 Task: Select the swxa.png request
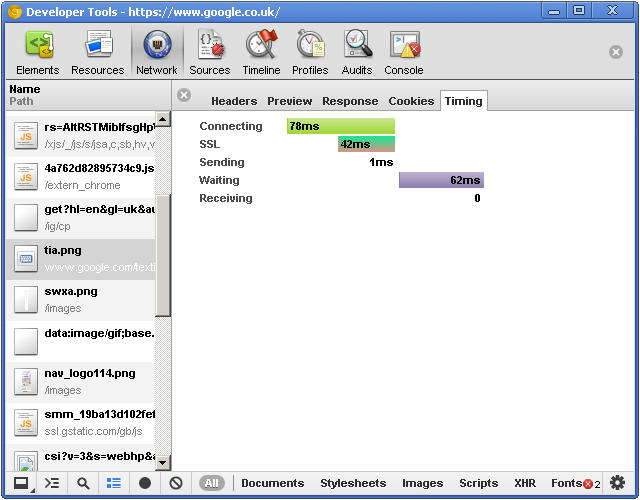pyautogui.click(x=81, y=300)
